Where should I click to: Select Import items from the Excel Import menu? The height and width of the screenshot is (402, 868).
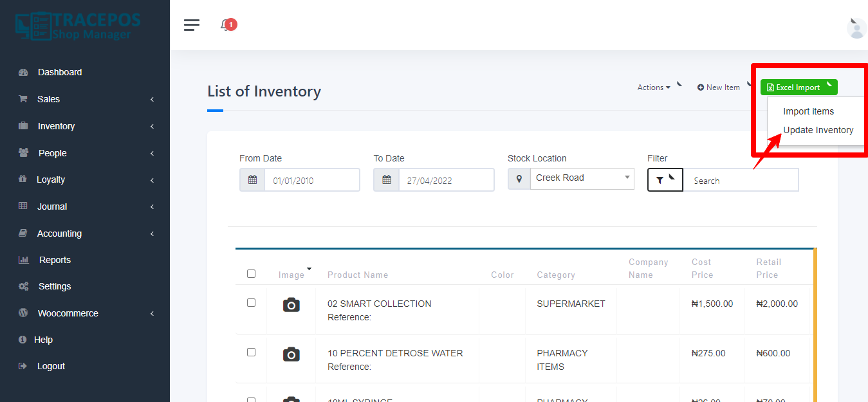coord(808,111)
